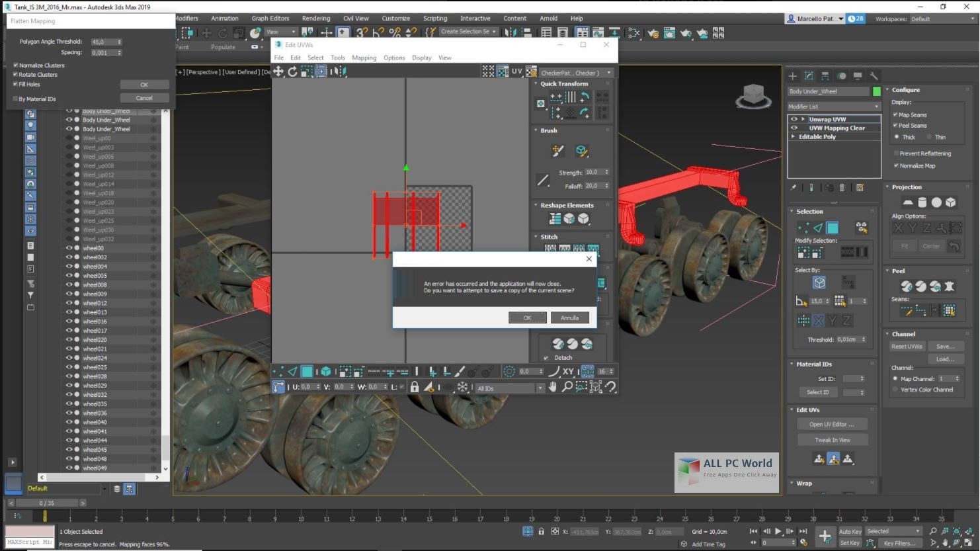Image resolution: width=980 pixels, height=551 pixels.
Task: Toggle Normalize Clusters checkbox
Action: click(x=15, y=65)
